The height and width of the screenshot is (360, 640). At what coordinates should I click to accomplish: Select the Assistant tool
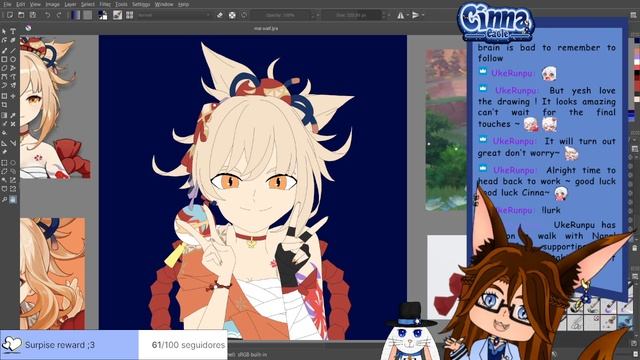click(x=4, y=143)
